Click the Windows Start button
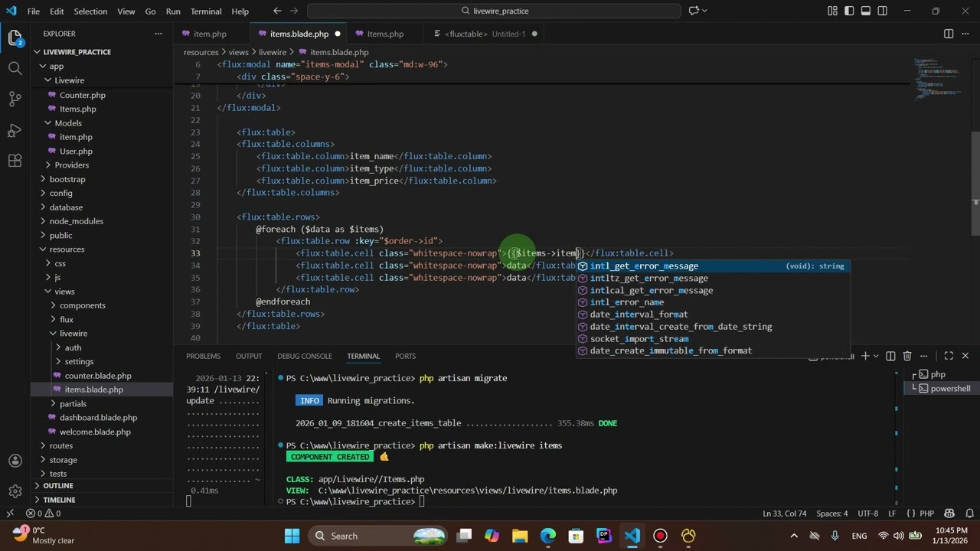Viewport: 980px width, 551px height. [x=292, y=536]
